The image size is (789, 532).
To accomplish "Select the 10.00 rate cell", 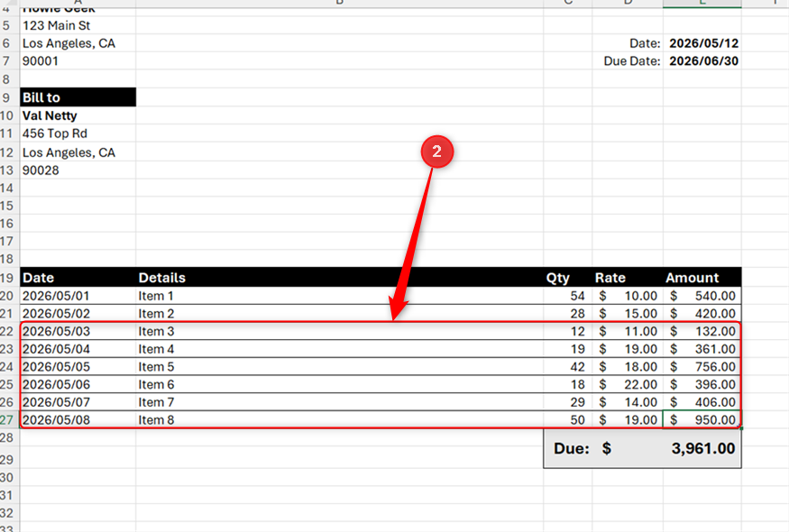I will [x=628, y=296].
